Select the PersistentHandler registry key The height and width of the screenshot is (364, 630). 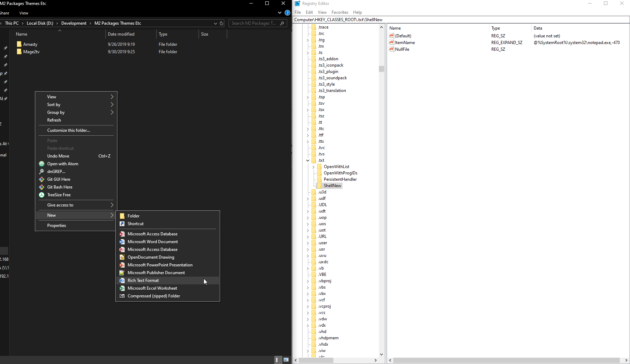click(340, 179)
